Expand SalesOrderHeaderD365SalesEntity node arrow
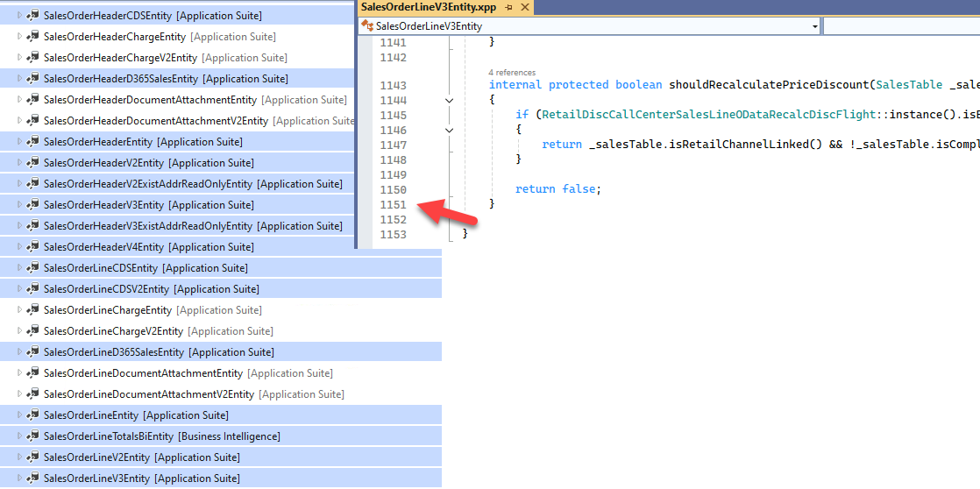This screenshot has width=980, height=489. point(19,78)
